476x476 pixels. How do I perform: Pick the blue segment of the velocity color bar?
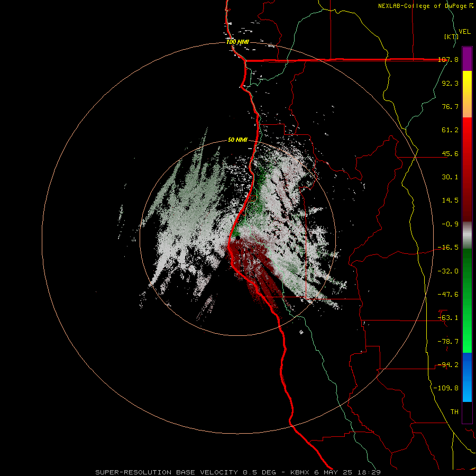467,377
